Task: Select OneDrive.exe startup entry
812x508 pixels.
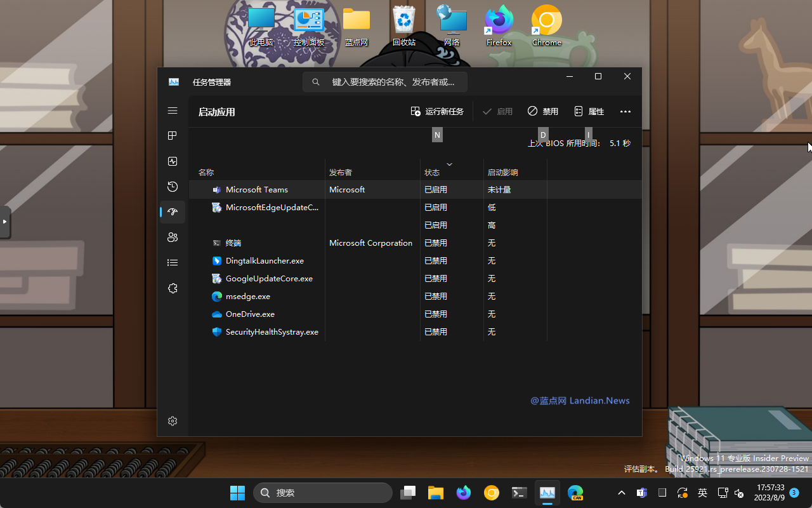Action: (416, 314)
